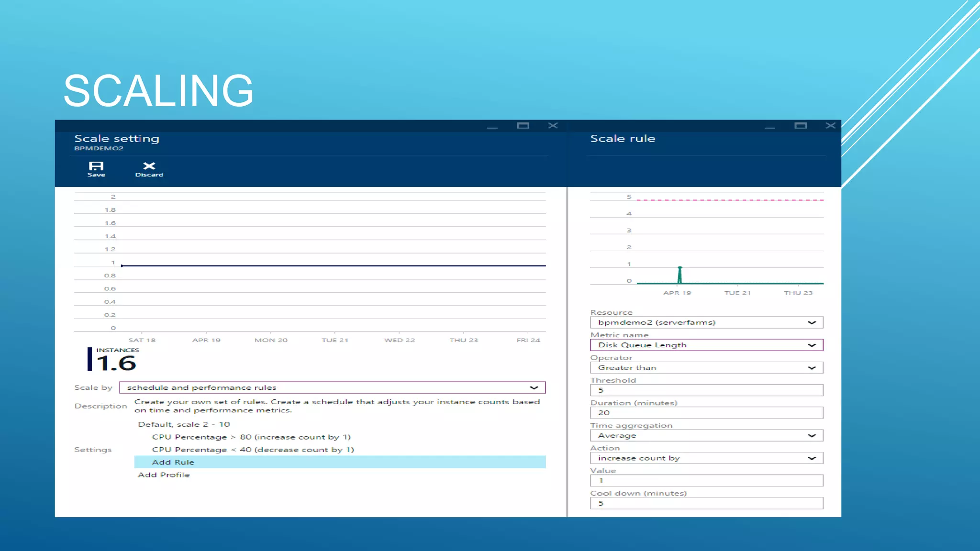Click the Discard icon
The image size is (980, 551).
tap(149, 168)
